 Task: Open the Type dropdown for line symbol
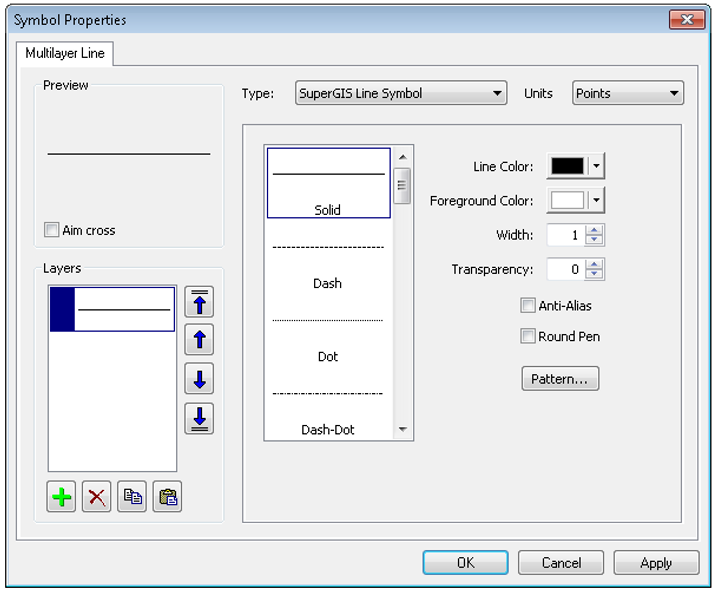(x=401, y=94)
